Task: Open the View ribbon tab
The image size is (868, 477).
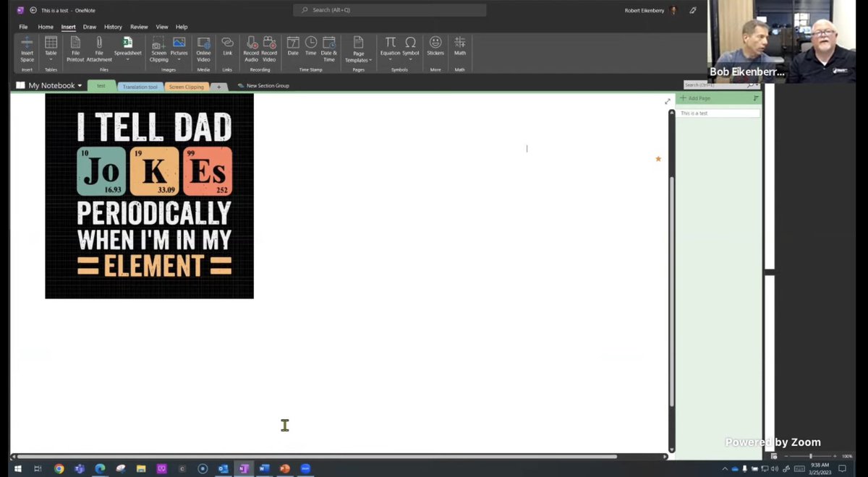Action: (x=161, y=27)
